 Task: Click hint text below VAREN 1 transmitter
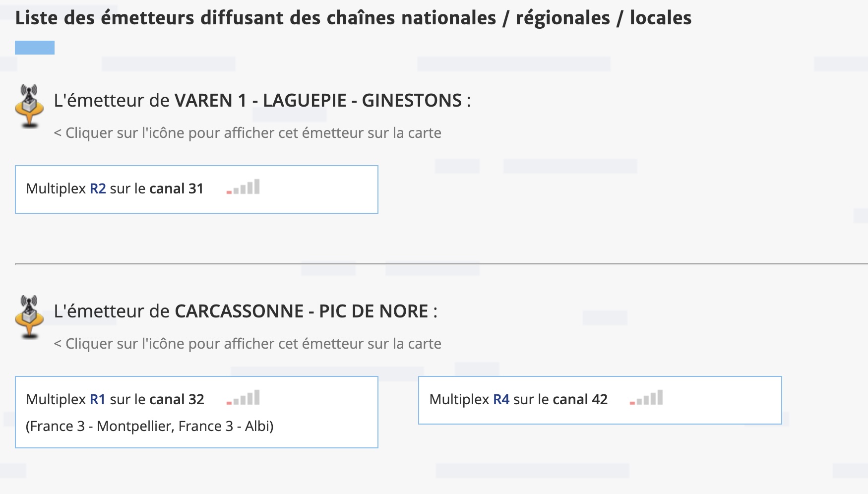pyautogui.click(x=248, y=133)
